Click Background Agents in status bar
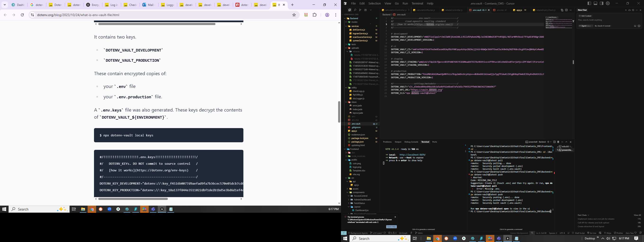The width and height of the screenshot is (644, 242). tap(358, 233)
